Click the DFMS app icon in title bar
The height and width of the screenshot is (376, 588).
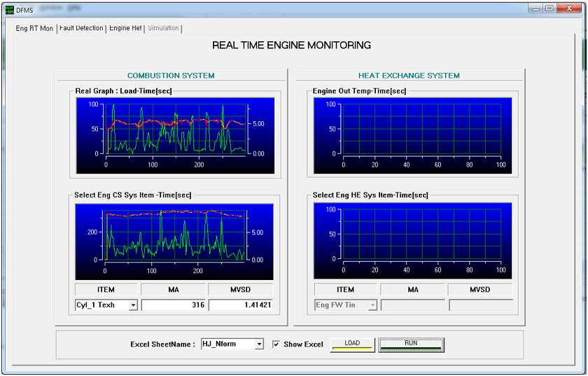point(10,10)
